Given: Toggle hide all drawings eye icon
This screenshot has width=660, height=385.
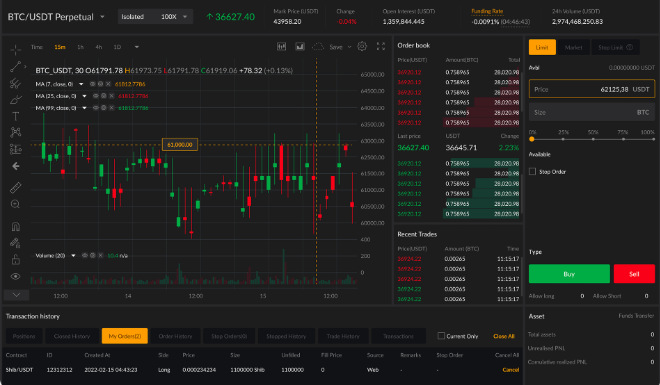Looking at the screenshot, I should pyautogui.click(x=16, y=276).
